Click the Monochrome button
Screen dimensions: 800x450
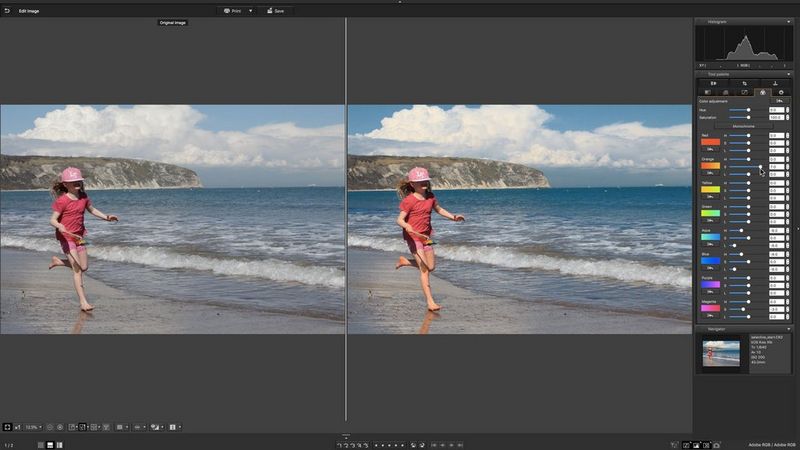coord(741,126)
